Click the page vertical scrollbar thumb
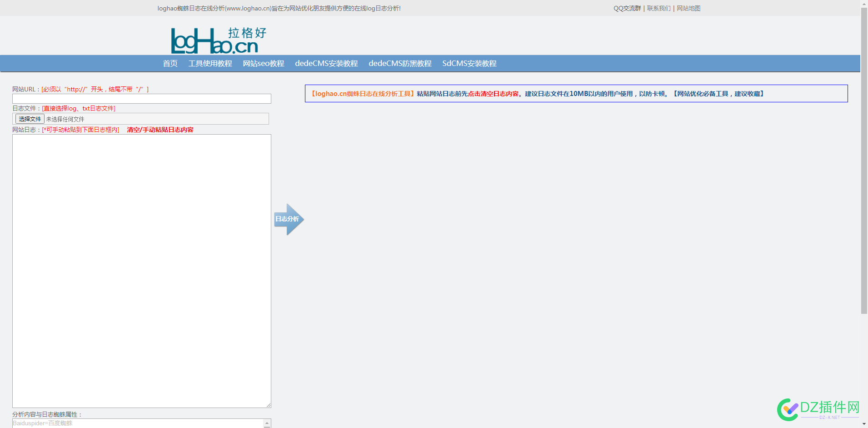This screenshot has width=868, height=428. (864, 160)
